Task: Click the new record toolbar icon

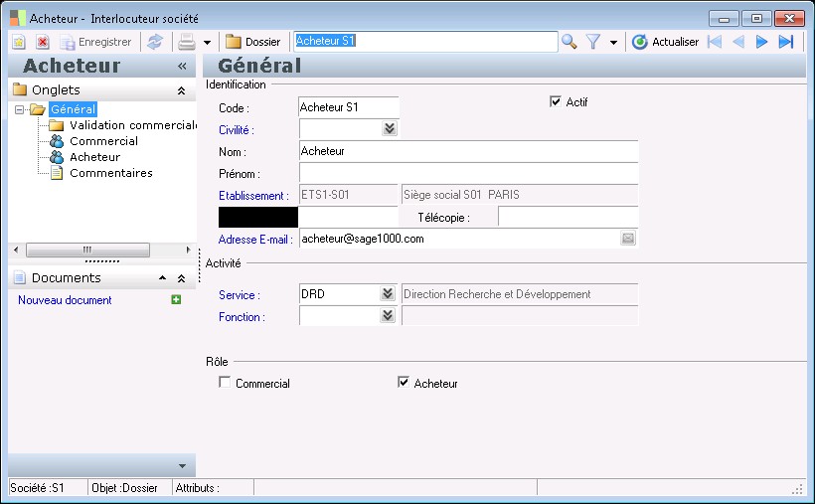Action: point(18,42)
